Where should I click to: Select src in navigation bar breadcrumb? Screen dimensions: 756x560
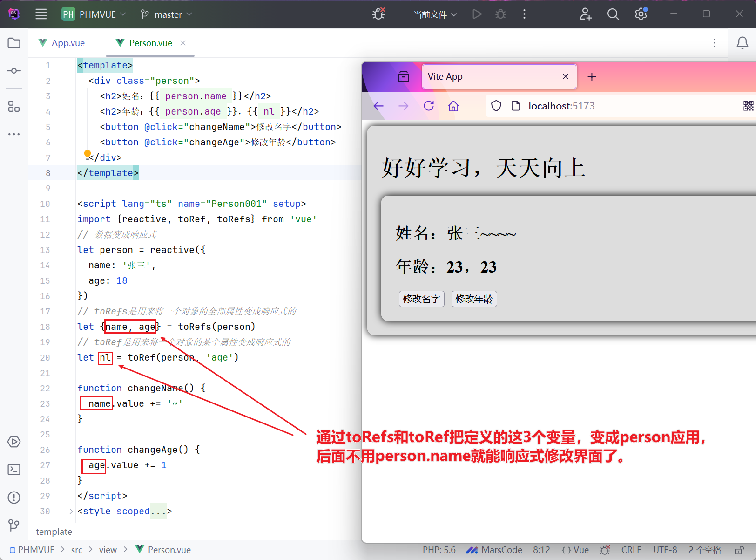77,550
